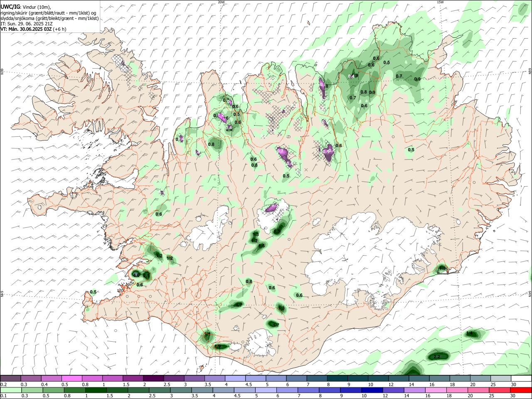532x399 pixels.
Task: Click the 4.0 precipitation value on the map
Action: click(136, 275)
